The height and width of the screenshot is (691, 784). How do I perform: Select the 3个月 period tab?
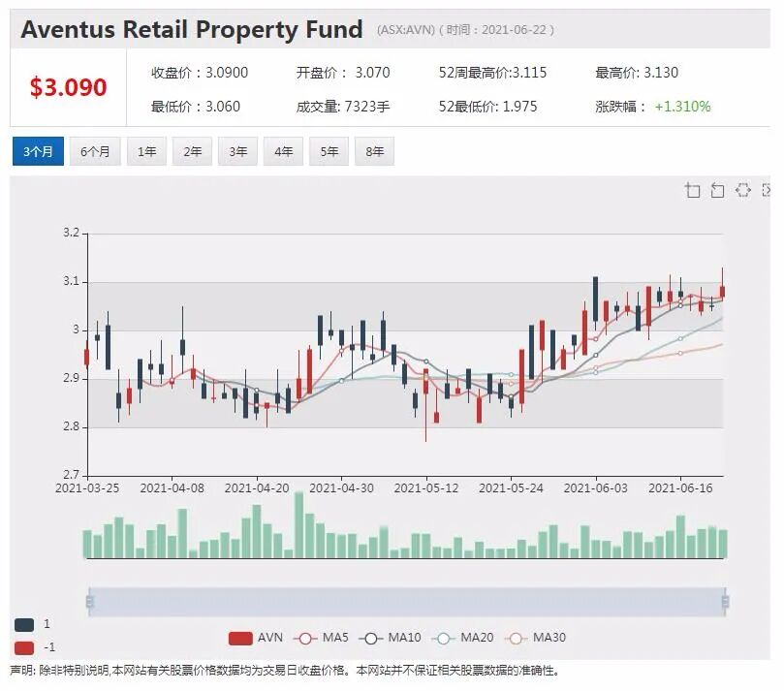[x=38, y=151]
